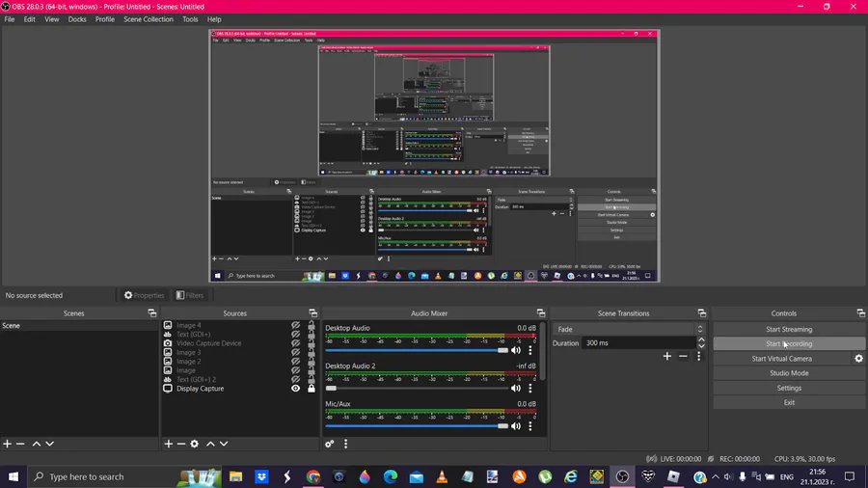Open the View menu
This screenshot has height=488, width=868.
point(51,19)
